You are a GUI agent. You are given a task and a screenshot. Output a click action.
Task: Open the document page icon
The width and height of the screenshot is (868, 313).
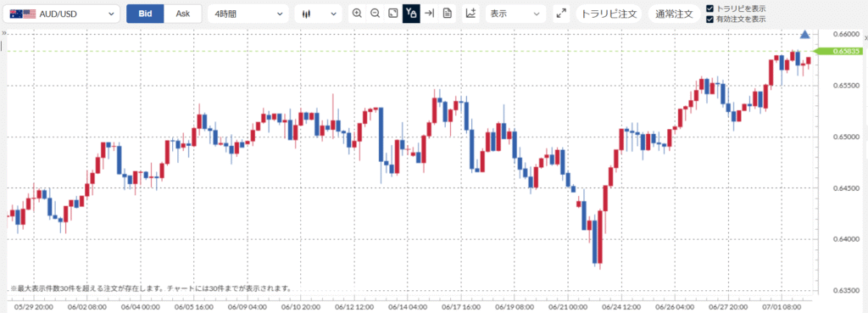tap(448, 14)
